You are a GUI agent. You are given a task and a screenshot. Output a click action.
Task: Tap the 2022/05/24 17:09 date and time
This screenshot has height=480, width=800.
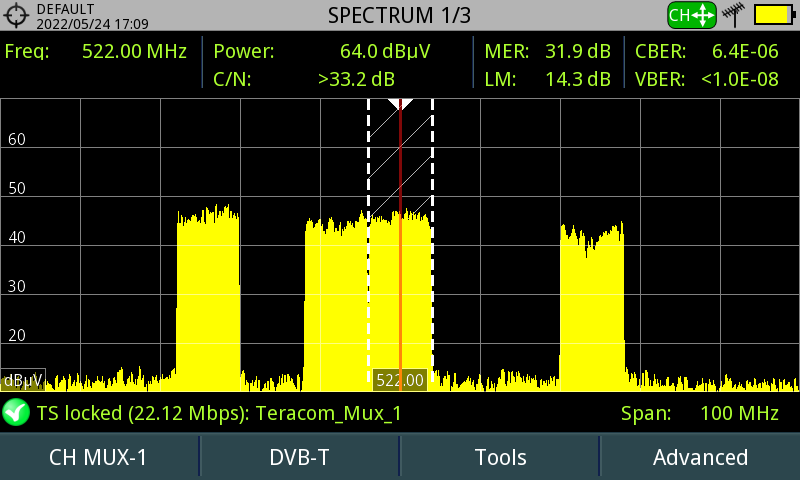(92, 24)
